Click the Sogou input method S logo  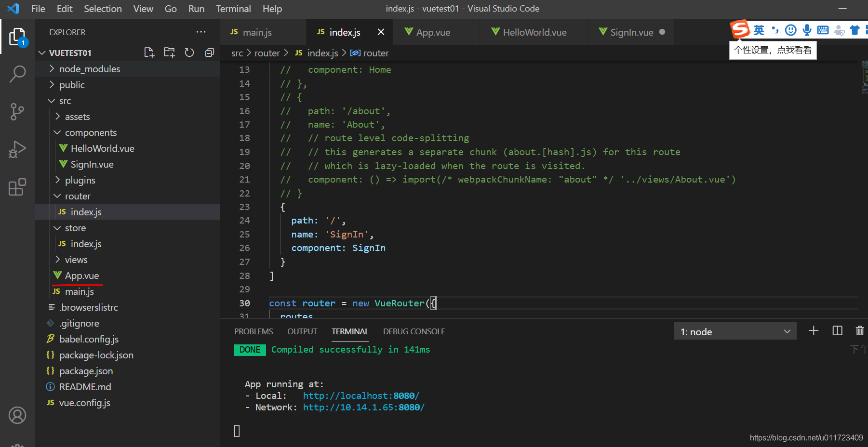[740, 29]
